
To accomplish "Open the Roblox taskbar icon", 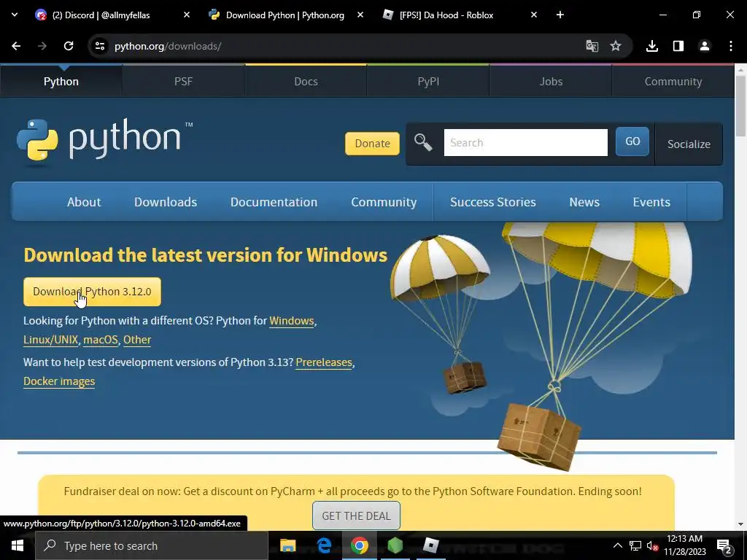I will (430, 545).
